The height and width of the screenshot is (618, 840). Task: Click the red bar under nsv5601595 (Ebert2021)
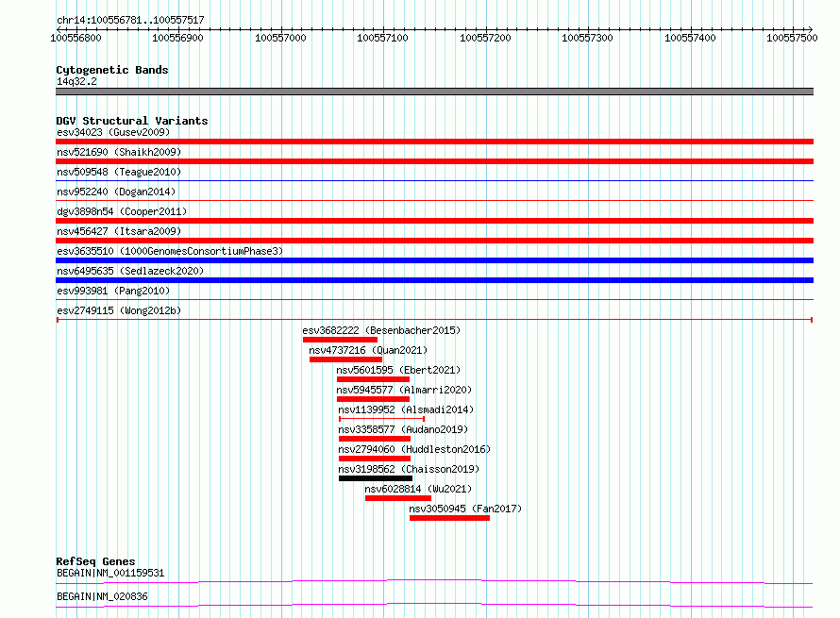(x=373, y=379)
